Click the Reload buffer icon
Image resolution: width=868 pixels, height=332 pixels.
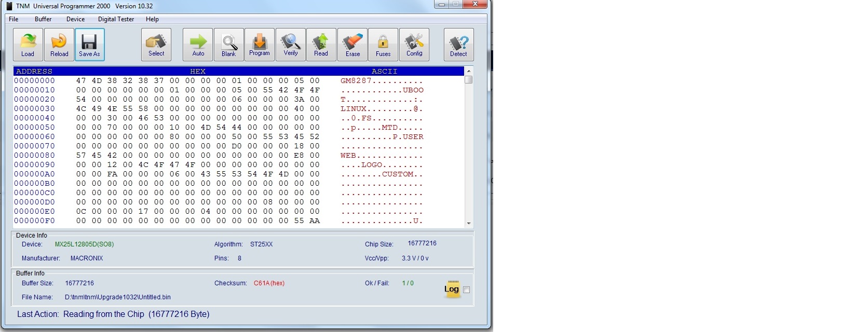click(x=59, y=45)
